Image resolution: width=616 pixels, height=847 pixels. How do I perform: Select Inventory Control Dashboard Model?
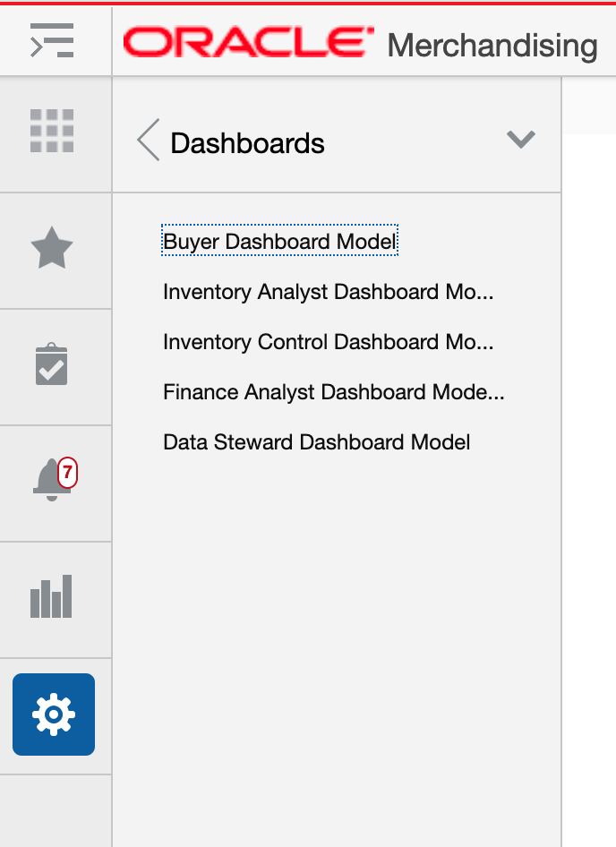click(328, 341)
